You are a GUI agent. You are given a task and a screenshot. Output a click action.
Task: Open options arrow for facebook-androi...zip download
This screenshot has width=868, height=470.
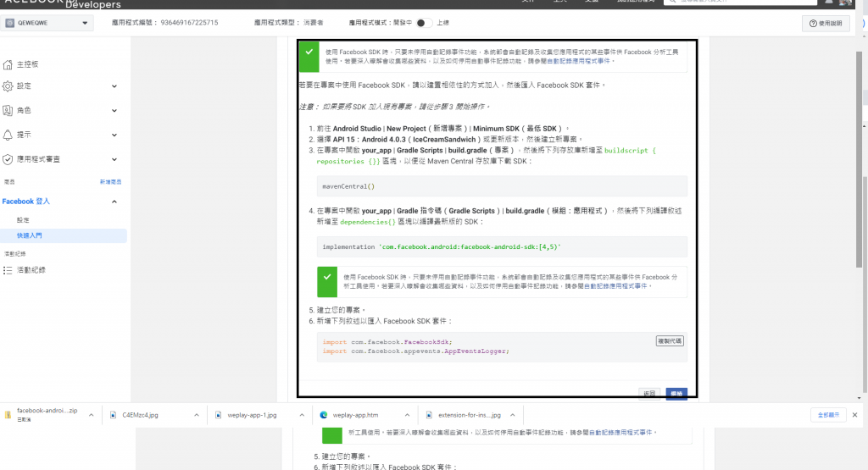pyautogui.click(x=92, y=415)
